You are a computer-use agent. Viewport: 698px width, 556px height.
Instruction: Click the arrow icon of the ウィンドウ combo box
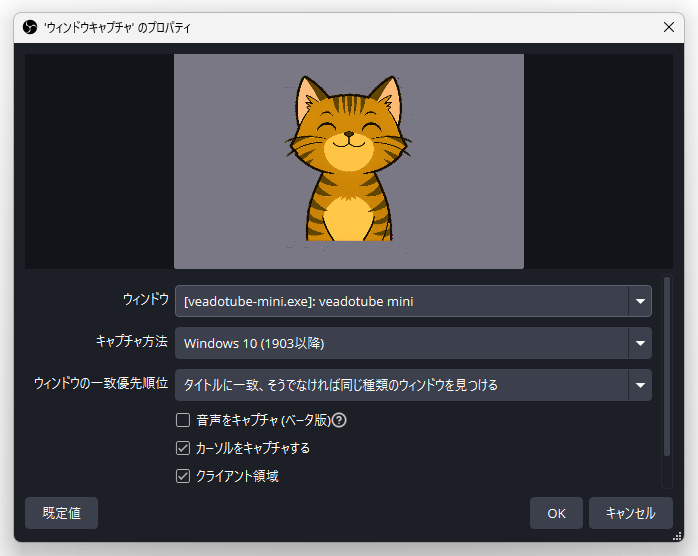(639, 301)
